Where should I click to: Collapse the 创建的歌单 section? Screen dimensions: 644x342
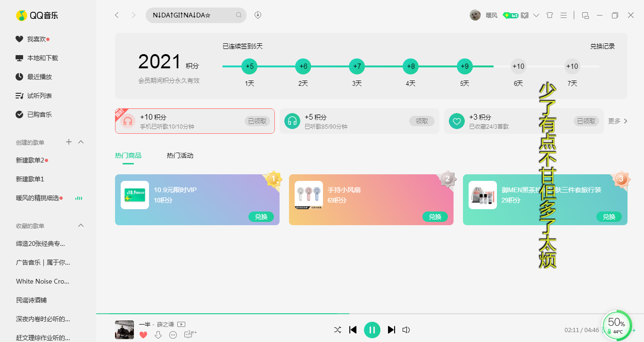click(81, 142)
